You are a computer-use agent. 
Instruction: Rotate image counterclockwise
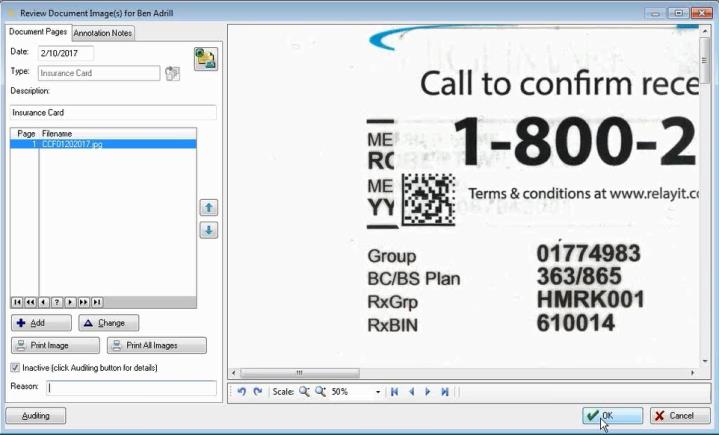(242, 392)
